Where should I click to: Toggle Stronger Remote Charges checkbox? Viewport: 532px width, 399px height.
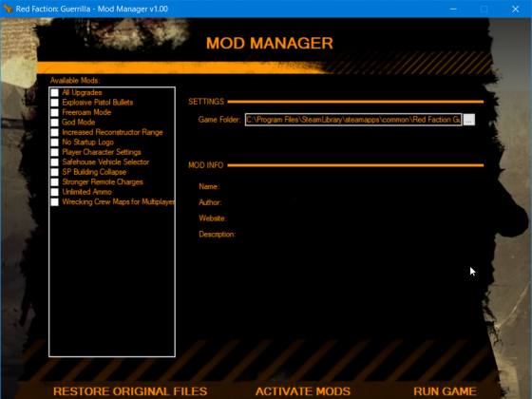point(55,181)
